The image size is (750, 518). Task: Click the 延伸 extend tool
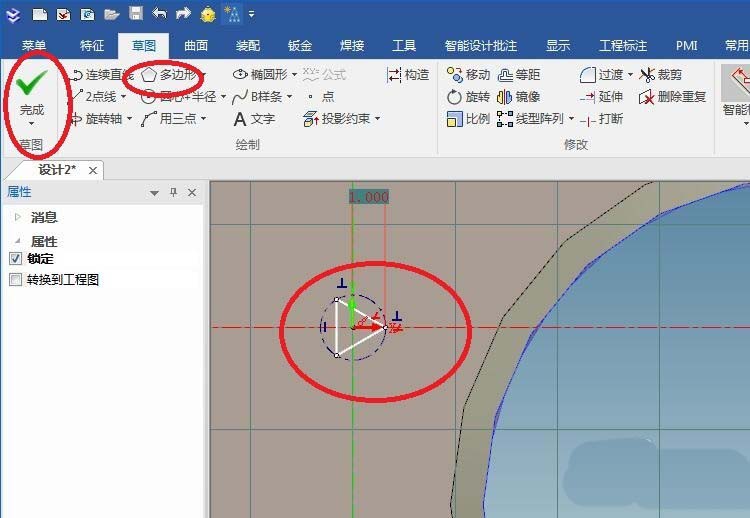(x=601, y=97)
